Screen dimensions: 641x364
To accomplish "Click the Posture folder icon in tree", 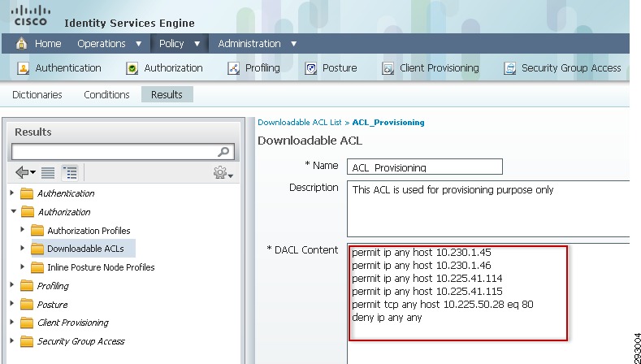I will (x=27, y=305).
